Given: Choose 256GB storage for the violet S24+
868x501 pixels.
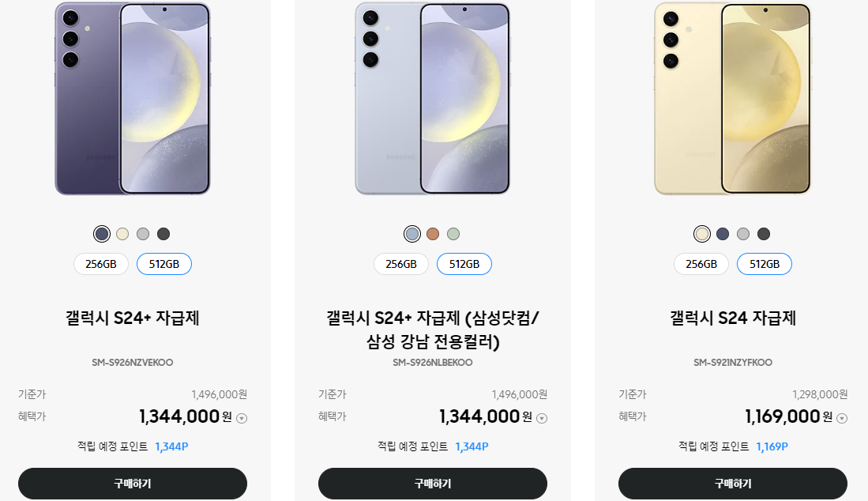Looking at the screenshot, I should [101, 264].
